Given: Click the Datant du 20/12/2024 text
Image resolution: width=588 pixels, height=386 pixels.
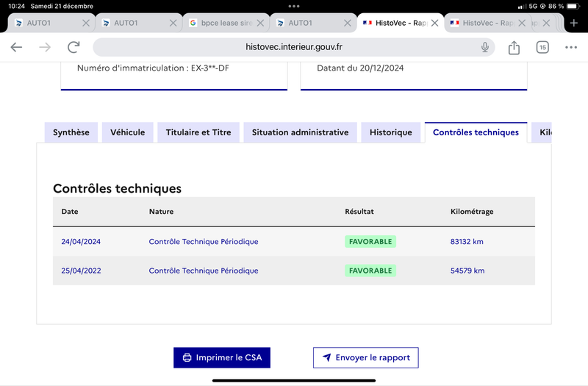Looking at the screenshot, I should pyautogui.click(x=360, y=68).
